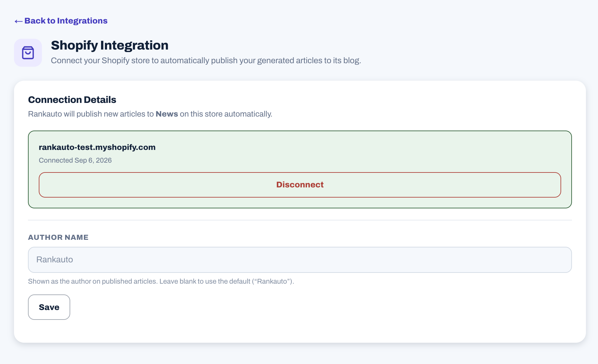Select the rankauto-test.myshopify.com store name
This screenshot has width=598, height=364.
97,147
